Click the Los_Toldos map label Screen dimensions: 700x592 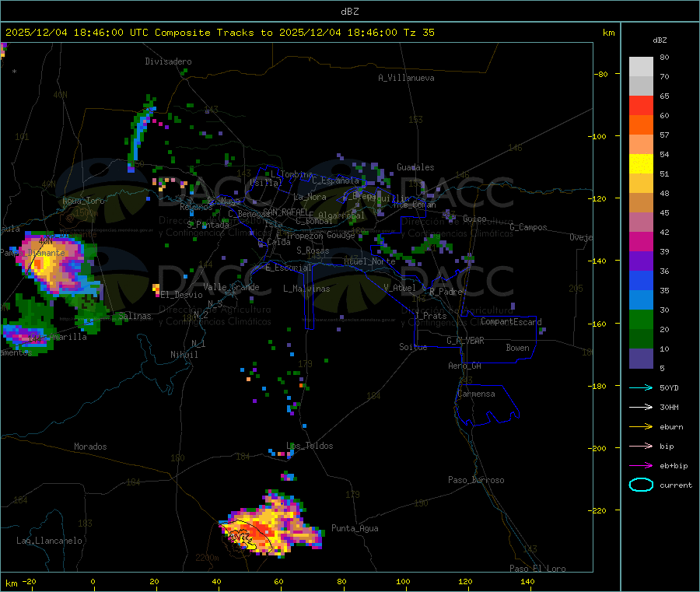coord(310,446)
